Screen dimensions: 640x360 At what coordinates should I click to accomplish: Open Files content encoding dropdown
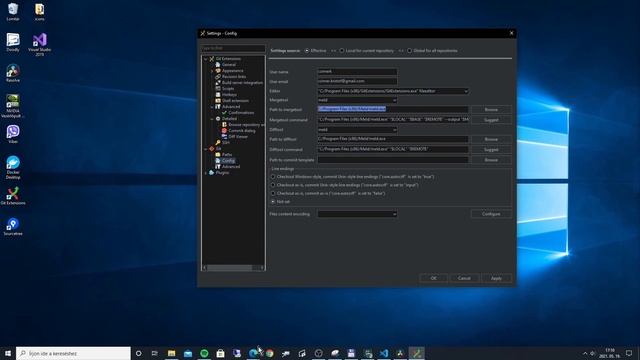pyautogui.click(x=394, y=214)
